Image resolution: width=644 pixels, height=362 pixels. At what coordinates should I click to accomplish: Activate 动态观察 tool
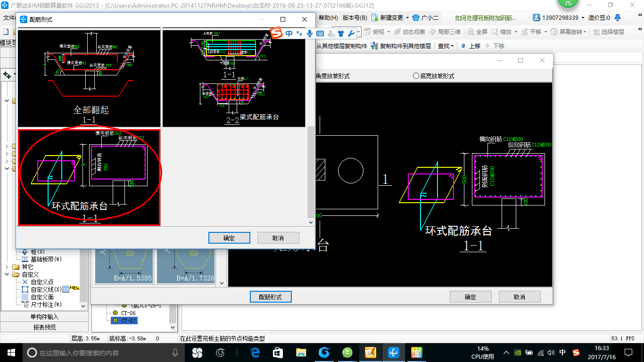click(x=409, y=32)
